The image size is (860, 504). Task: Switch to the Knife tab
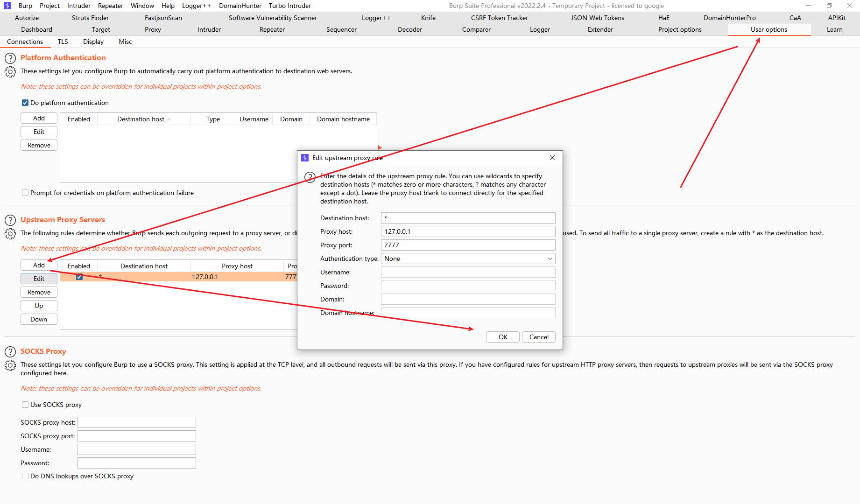pos(428,18)
